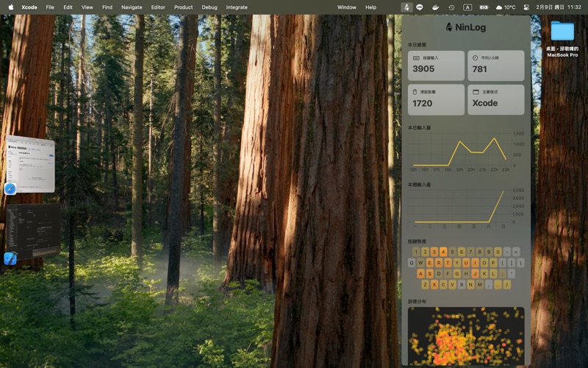Click the = key in the heat keyboard
588x368 pixels.
516,252
